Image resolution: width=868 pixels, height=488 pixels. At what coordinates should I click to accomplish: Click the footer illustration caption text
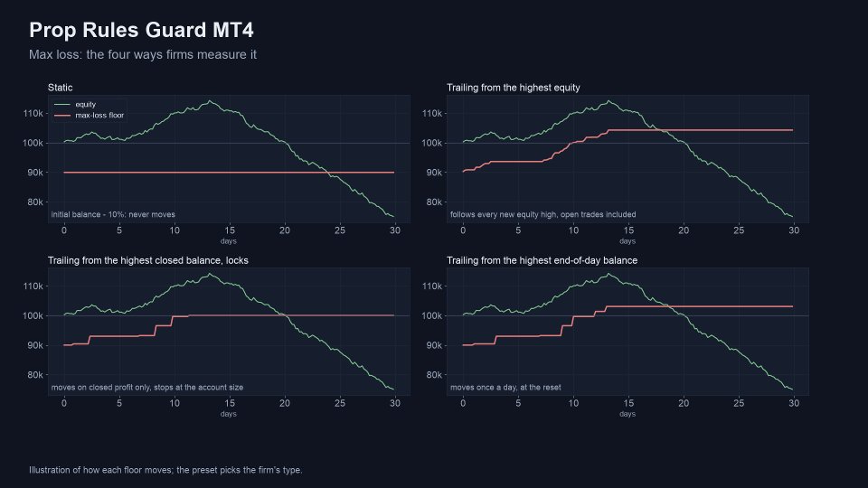coord(165,470)
